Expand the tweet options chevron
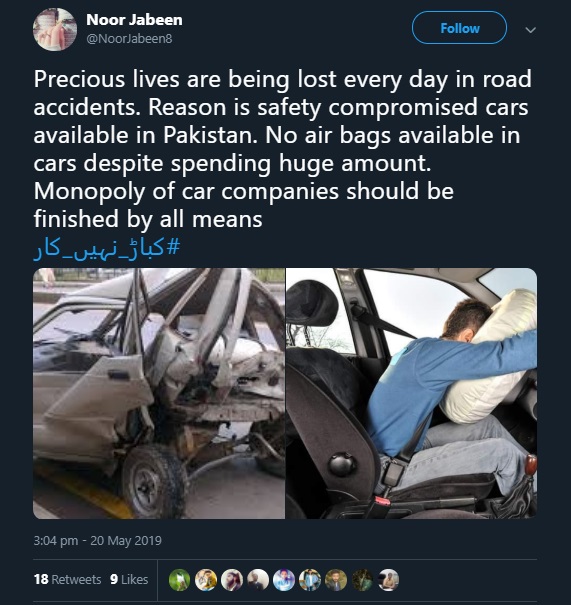This screenshot has width=571, height=605. [x=530, y=30]
